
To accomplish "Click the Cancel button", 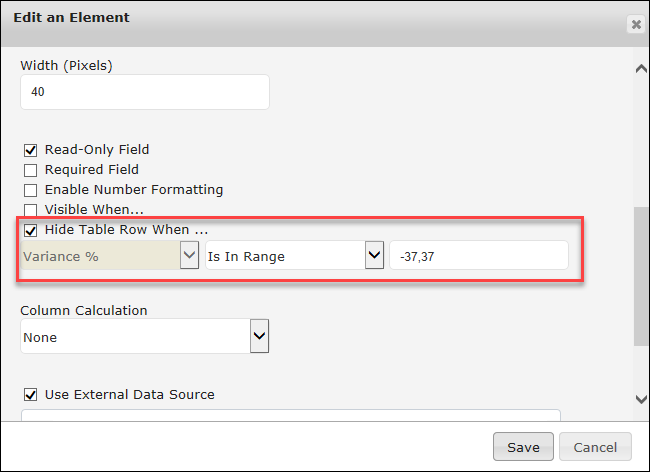I will pyautogui.click(x=595, y=447).
